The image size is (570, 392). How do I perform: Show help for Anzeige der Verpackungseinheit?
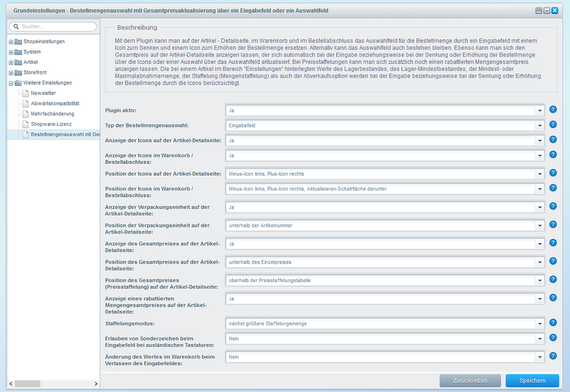(553, 206)
